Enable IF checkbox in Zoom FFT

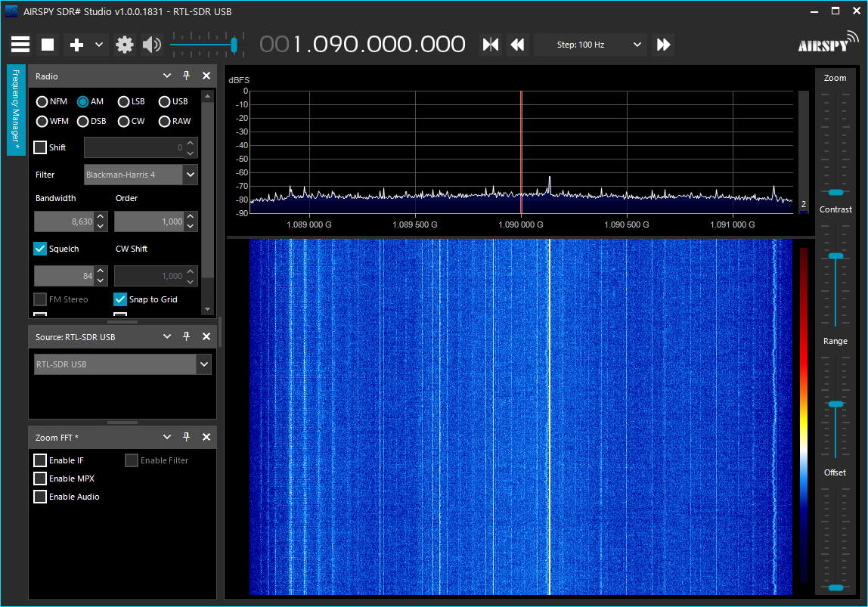(x=40, y=460)
